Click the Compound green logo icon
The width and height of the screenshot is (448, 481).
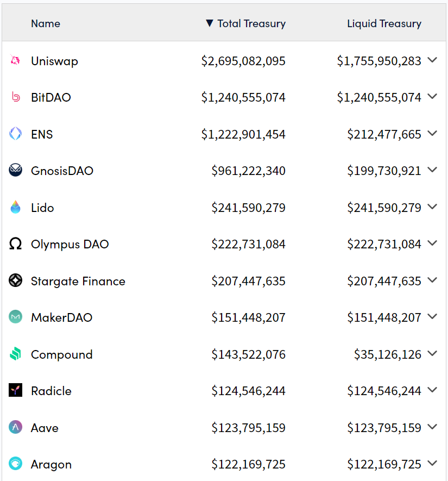(x=15, y=354)
